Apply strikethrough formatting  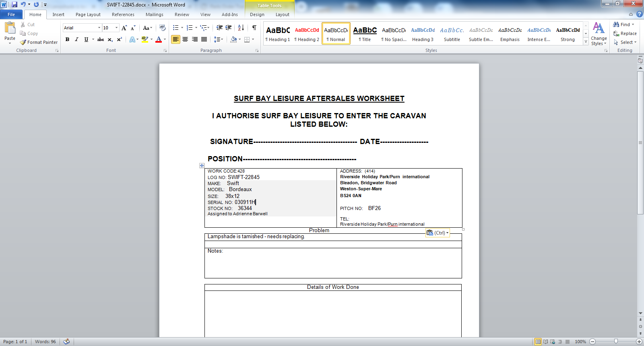[x=101, y=39]
